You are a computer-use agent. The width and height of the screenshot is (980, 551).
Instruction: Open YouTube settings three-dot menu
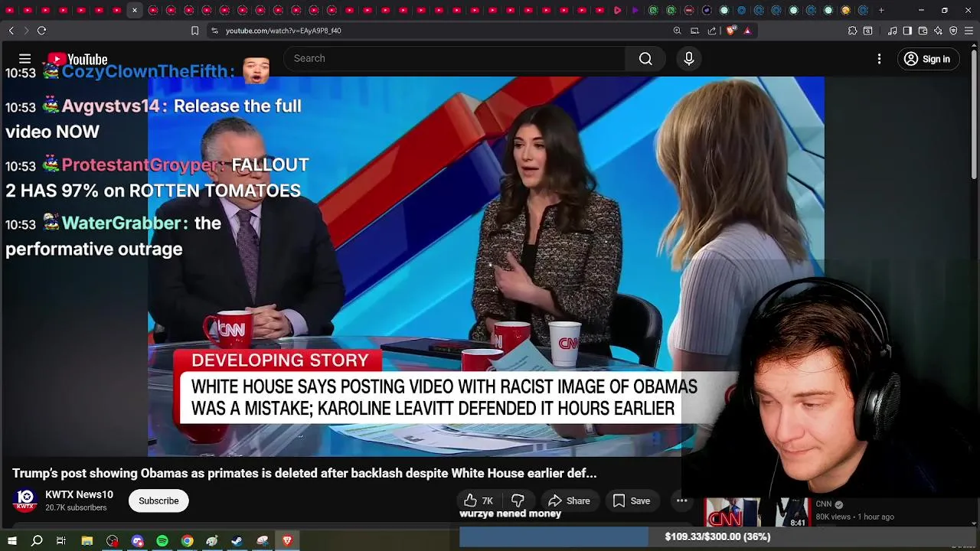[x=879, y=59]
